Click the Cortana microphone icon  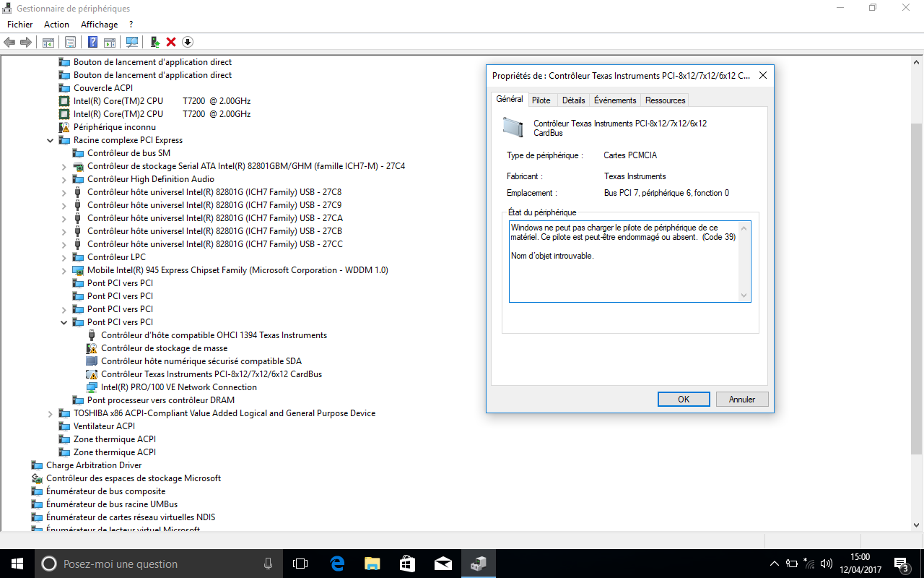pyautogui.click(x=269, y=564)
